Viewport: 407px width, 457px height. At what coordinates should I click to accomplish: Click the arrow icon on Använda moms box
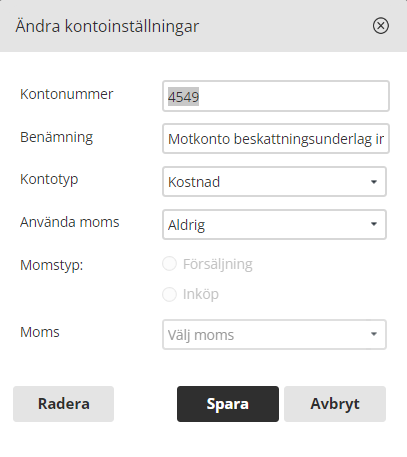pos(374,224)
